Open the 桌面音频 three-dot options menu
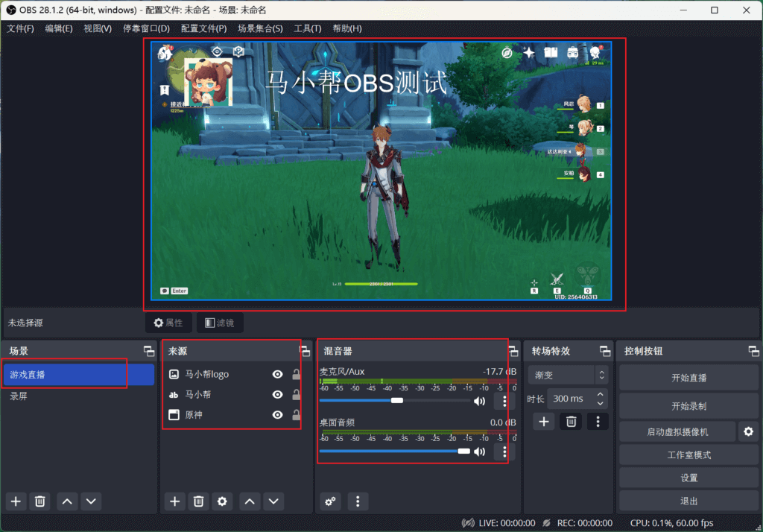Viewport: 763px width, 532px height. (x=504, y=452)
